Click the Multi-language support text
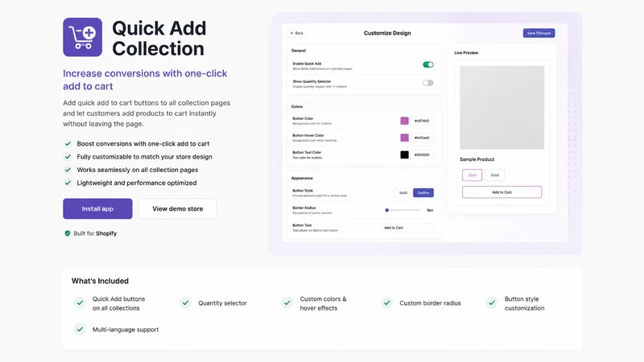Viewport: 644px width, 362px height. [x=126, y=329]
